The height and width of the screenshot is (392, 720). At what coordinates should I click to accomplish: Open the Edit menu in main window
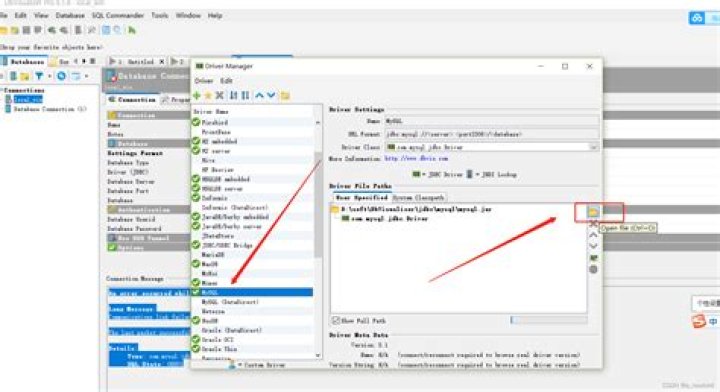pos(21,15)
